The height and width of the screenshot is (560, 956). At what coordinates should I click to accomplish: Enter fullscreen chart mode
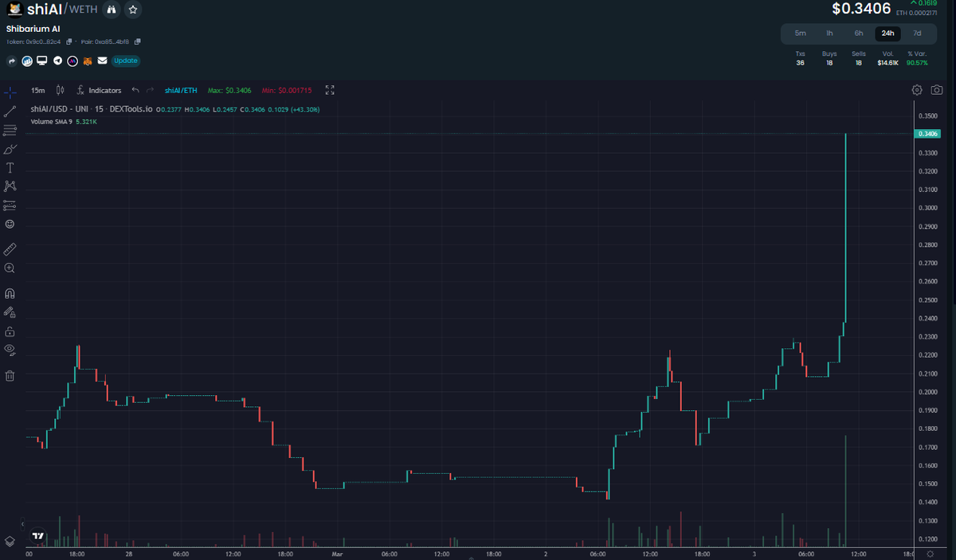pos(331,91)
